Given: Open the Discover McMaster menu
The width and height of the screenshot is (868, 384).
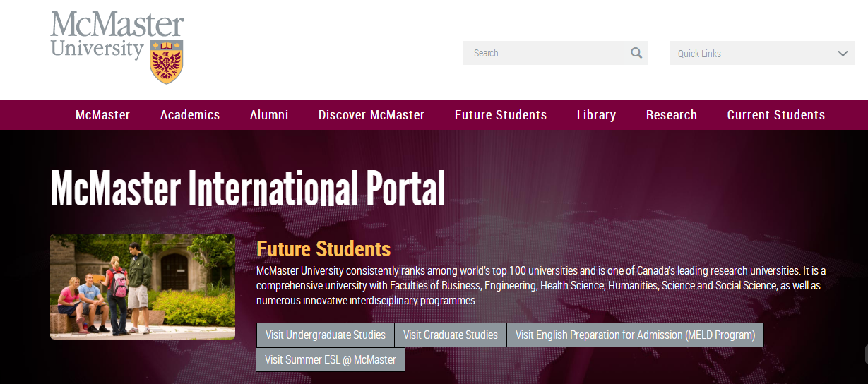Looking at the screenshot, I should coord(371,115).
